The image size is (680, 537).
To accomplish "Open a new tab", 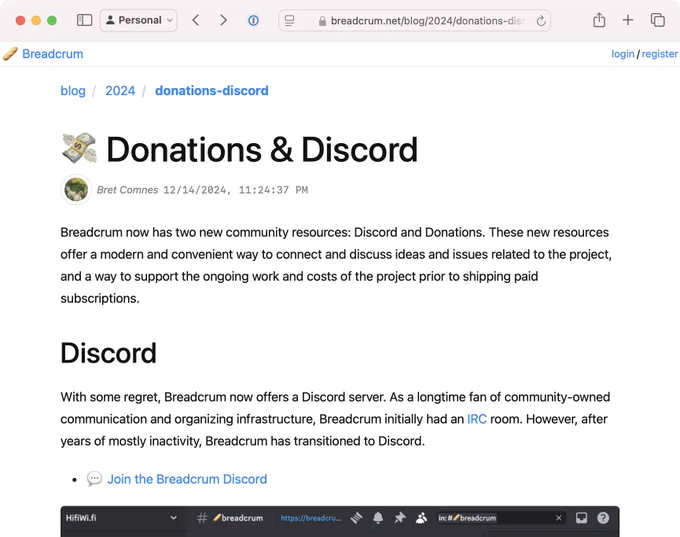I will coord(628,20).
